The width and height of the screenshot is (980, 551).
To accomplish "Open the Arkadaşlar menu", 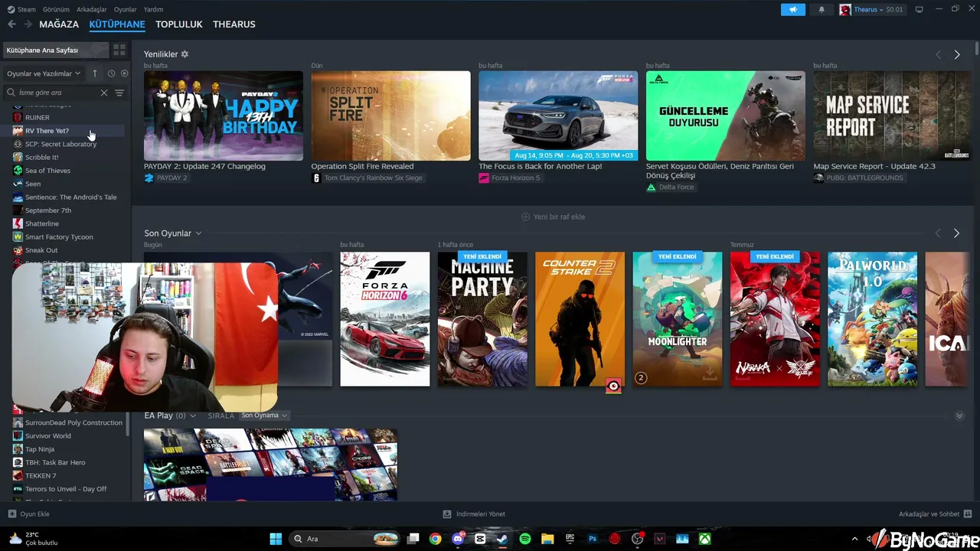I will pyautogui.click(x=92, y=9).
